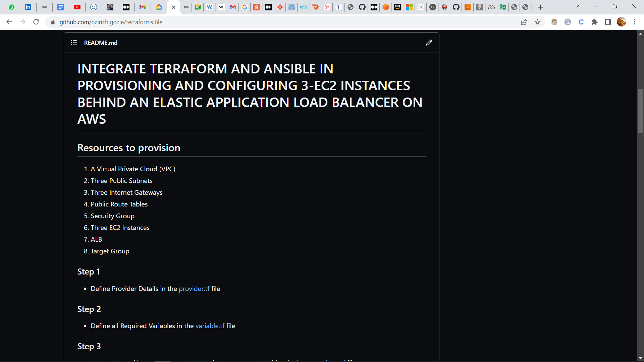Screen dimensions: 644x362
Task: Close the active GitHub tab
Action: click(173, 7)
